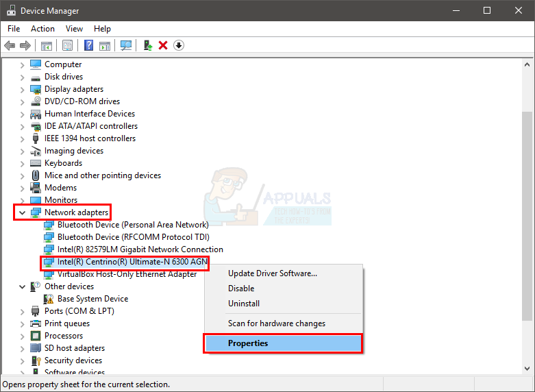Image resolution: width=535 pixels, height=392 pixels.
Task: Expand the Computer node chevron
Action: [22, 65]
